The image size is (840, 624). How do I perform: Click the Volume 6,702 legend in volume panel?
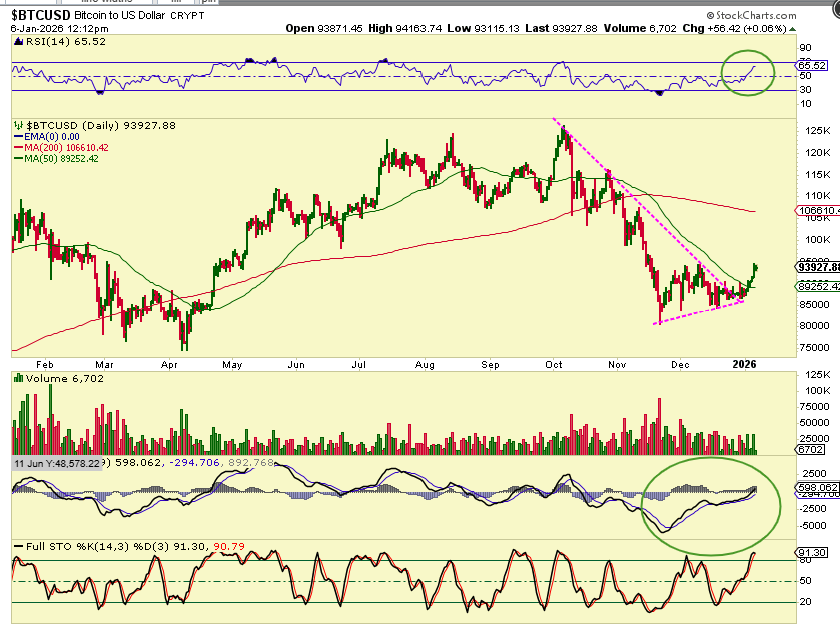click(x=64, y=378)
